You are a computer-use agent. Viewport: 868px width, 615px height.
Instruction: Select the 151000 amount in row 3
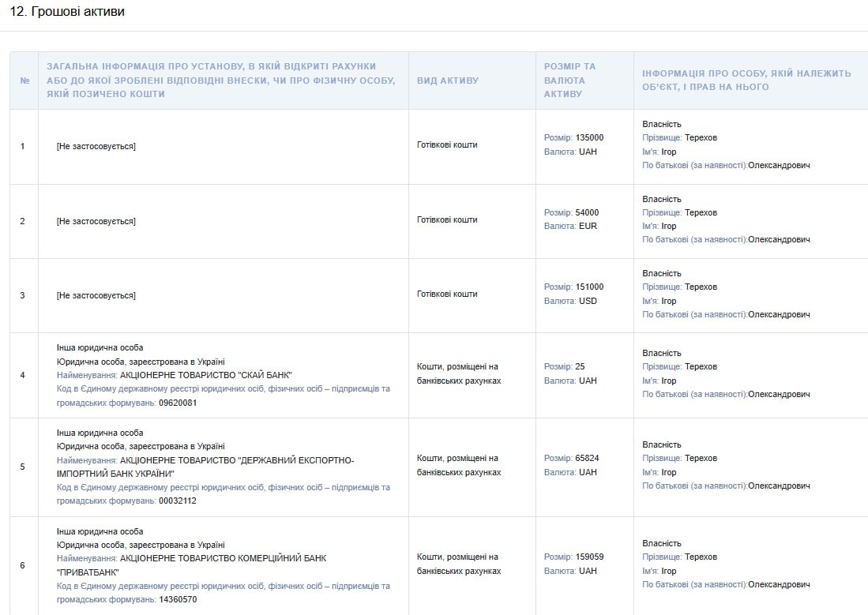pos(589,287)
